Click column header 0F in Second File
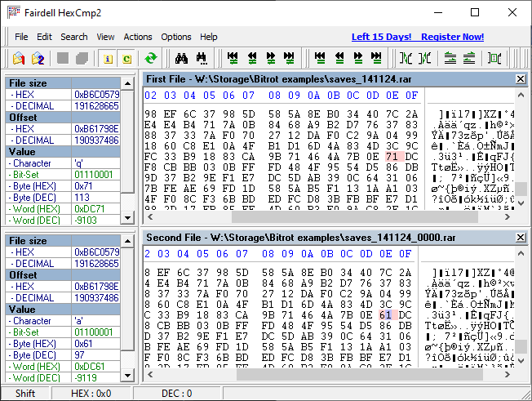532x401 pixels. (405, 254)
